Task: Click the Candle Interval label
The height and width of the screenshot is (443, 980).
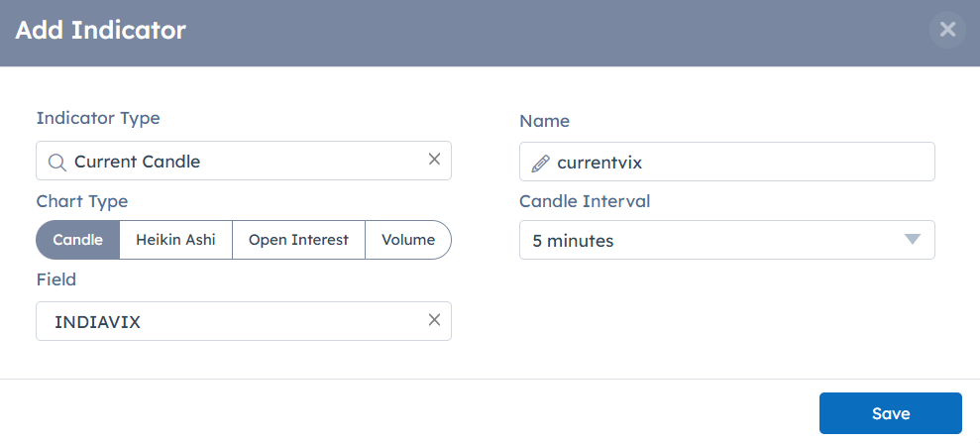Action: point(585,201)
